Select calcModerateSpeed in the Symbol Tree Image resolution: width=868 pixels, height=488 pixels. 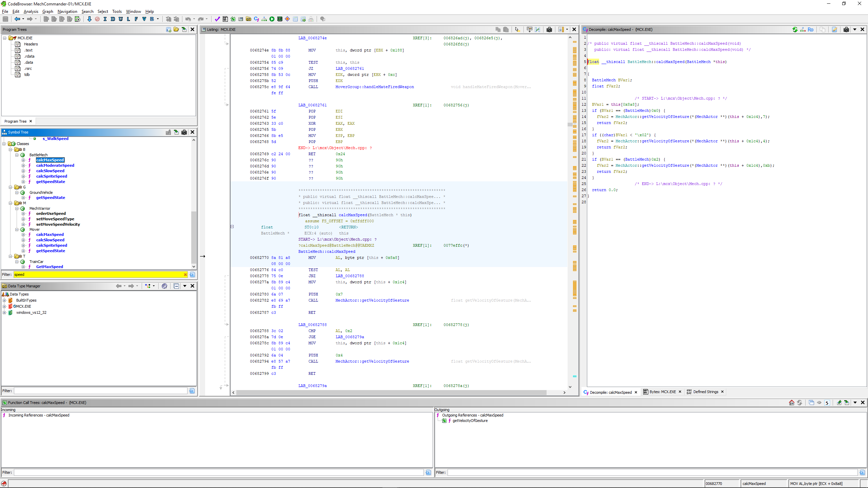coord(55,165)
